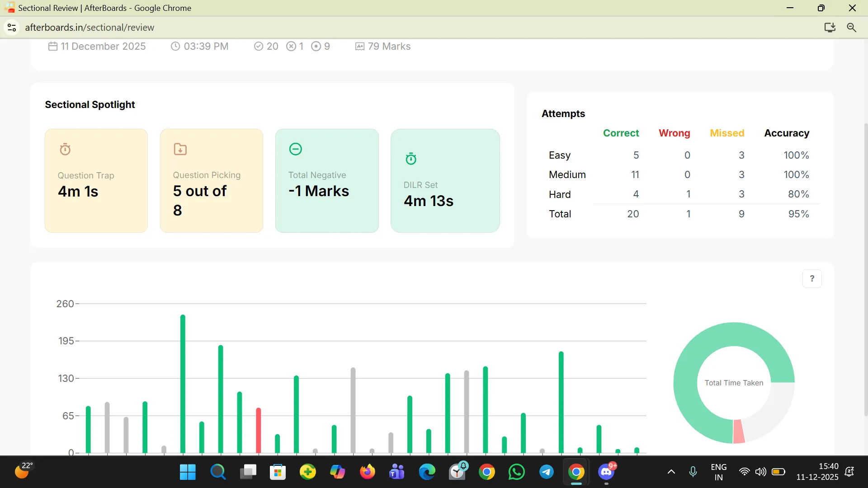Open Windows Start menu from taskbar
This screenshot has height=488, width=868.
(x=188, y=472)
